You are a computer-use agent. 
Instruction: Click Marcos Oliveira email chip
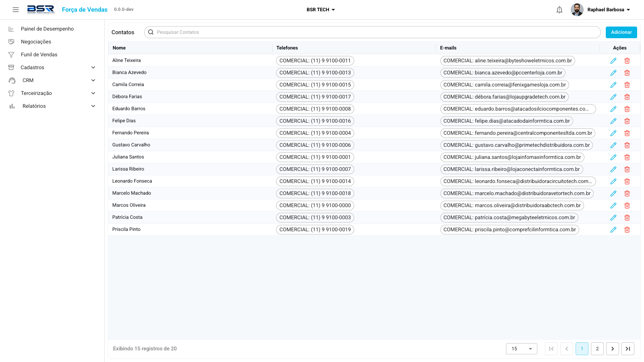pyautogui.click(x=512, y=206)
